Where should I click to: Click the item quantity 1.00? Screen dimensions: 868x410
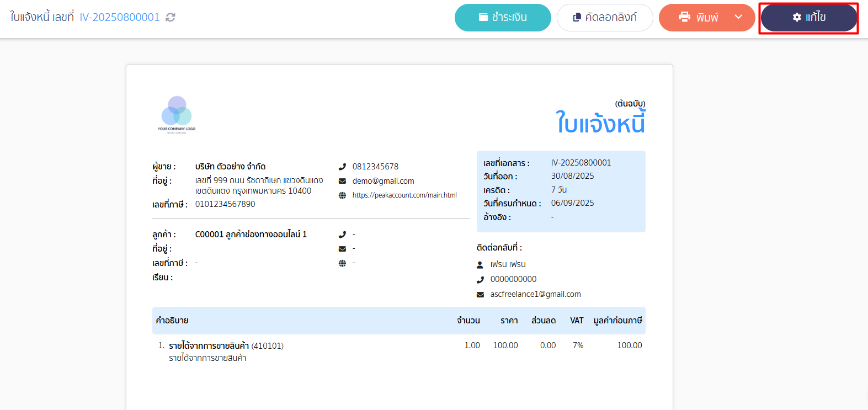click(472, 345)
